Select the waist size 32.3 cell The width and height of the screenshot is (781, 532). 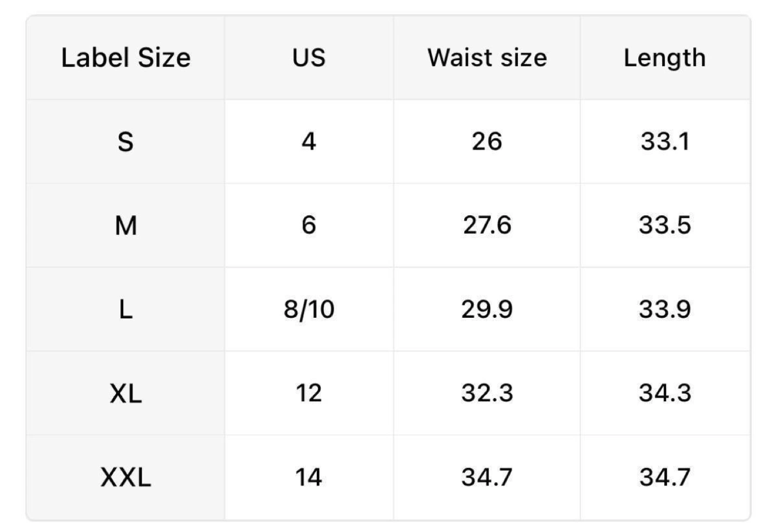tap(487, 393)
